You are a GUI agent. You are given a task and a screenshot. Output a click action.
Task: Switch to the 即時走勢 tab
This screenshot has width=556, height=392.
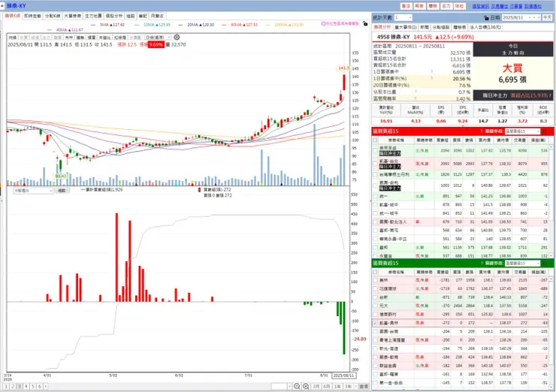coord(32,16)
